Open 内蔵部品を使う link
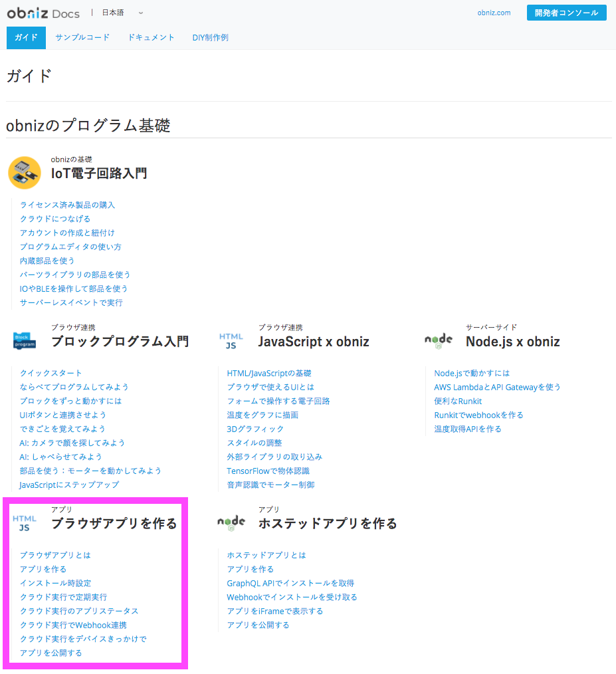This screenshot has width=616, height=674. [x=47, y=261]
